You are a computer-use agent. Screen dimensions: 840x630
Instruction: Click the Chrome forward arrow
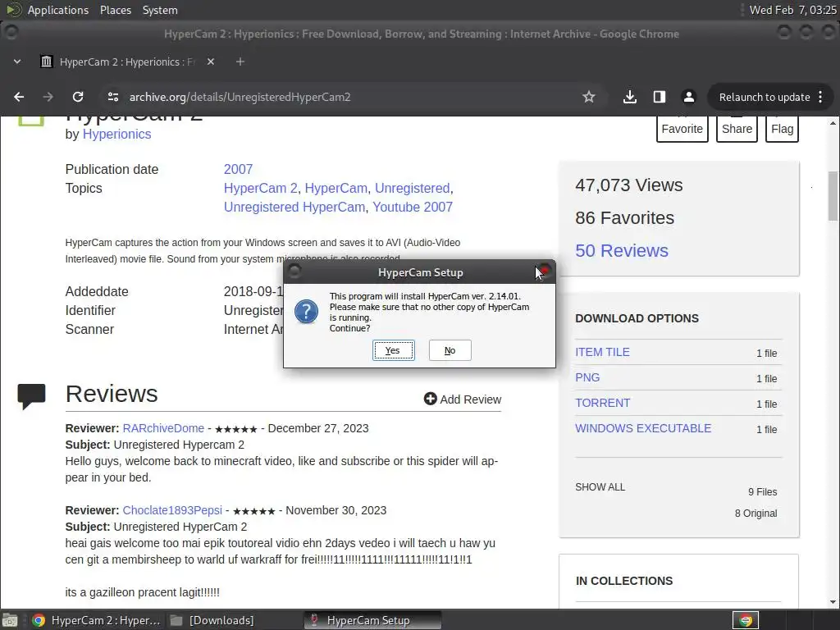(x=48, y=97)
